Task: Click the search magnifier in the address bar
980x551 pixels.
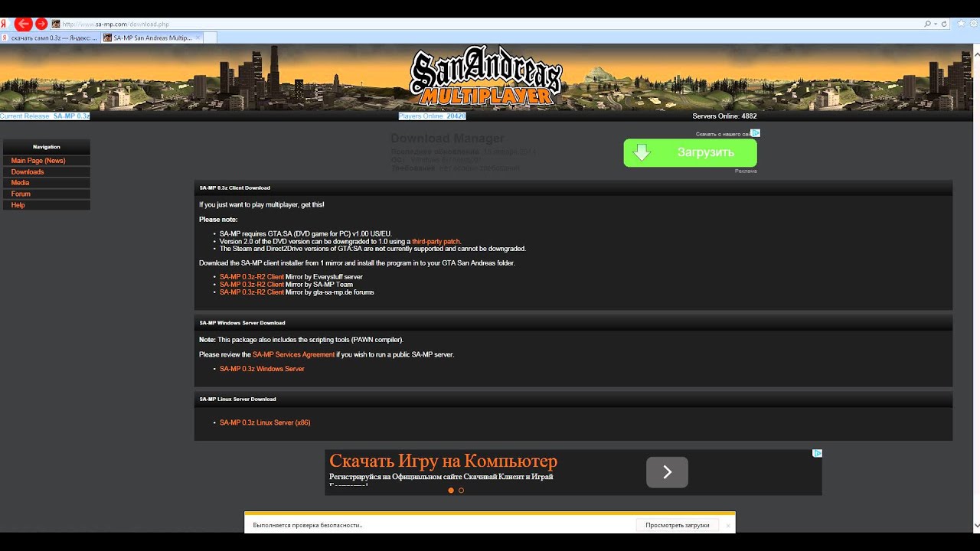Action: pos(928,24)
